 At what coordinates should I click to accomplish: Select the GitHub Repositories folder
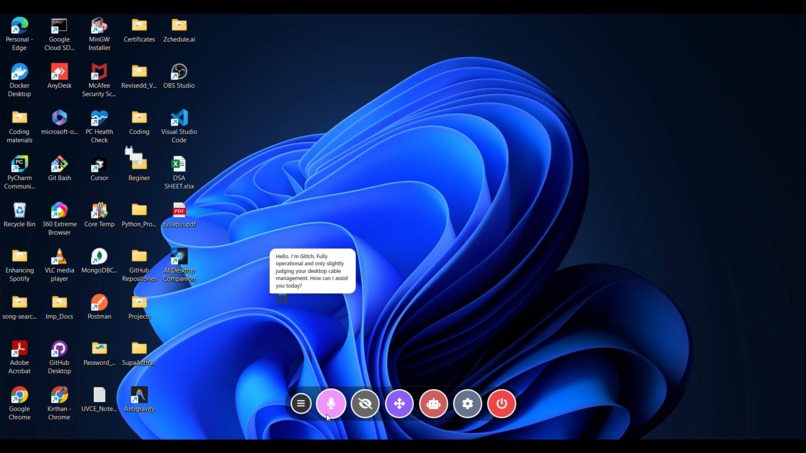tap(139, 265)
